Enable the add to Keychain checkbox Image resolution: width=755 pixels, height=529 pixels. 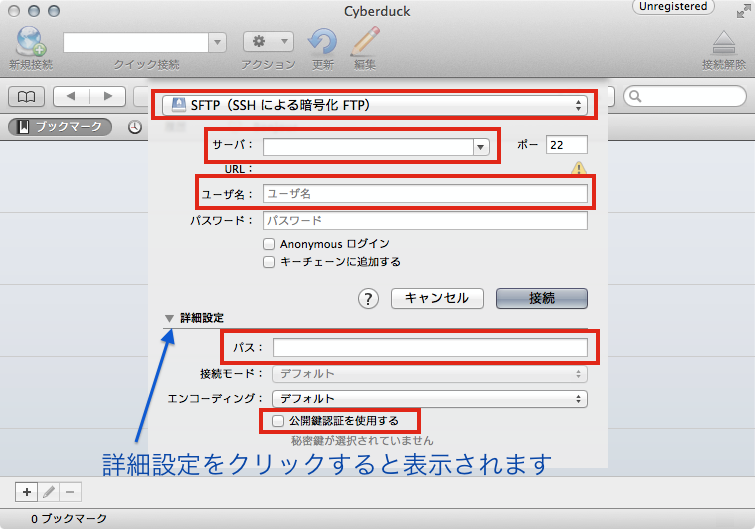(x=269, y=262)
